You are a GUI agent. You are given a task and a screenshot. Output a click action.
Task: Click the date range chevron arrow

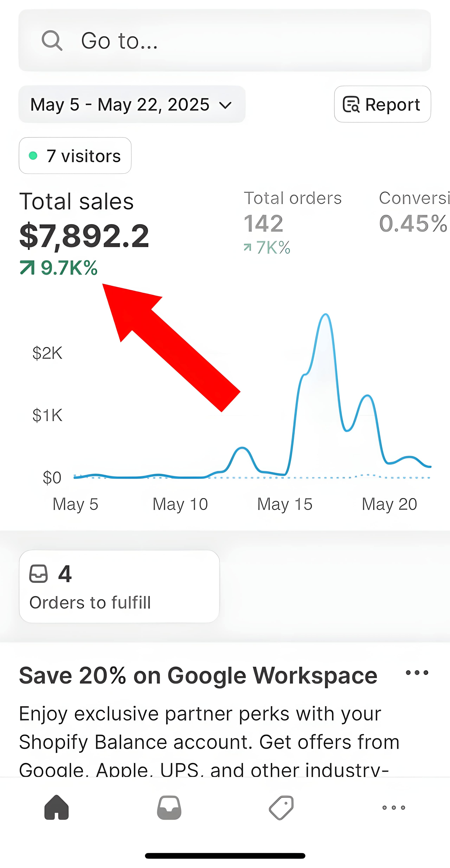[225, 105]
